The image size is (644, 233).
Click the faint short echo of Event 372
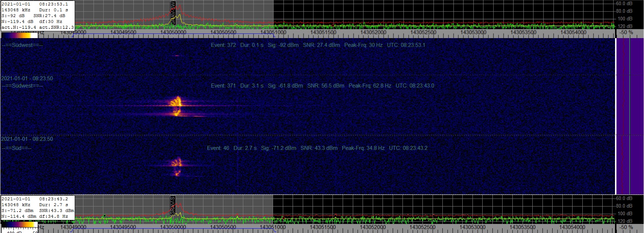point(177,56)
